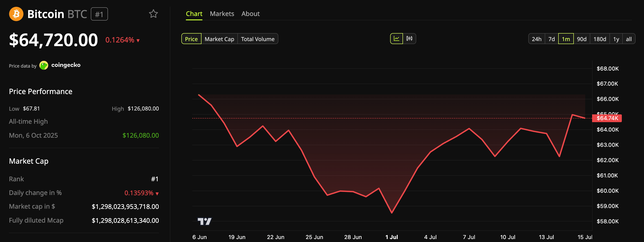The width and height of the screenshot is (644, 242).
Task: Set chart range to 1y
Action: 616,39
